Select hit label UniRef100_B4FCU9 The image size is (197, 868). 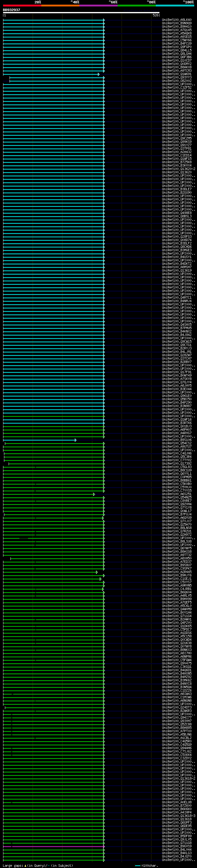tap(177, 43)
